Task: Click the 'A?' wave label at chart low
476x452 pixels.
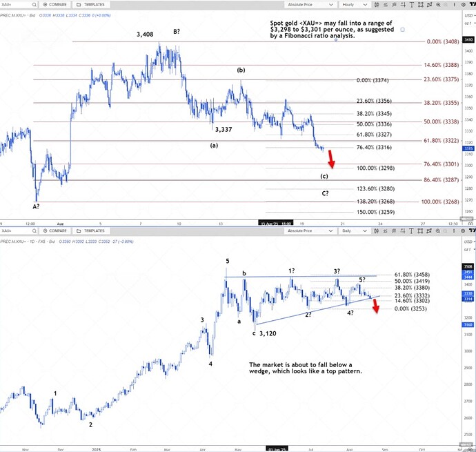Action: pyautogui.click(x=36, y=206)
